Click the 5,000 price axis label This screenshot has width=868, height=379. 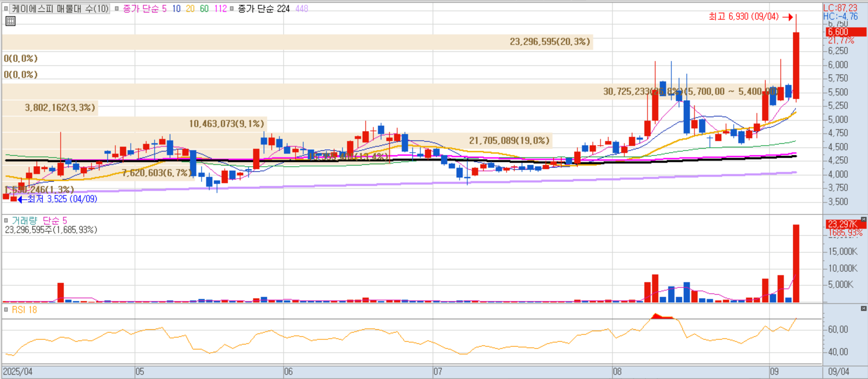pos(838,120)
